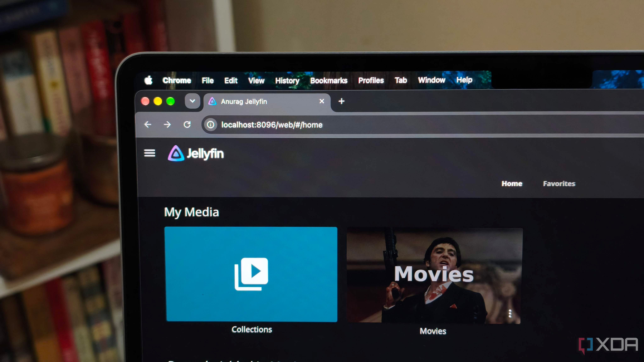Select the Anurag Jellyfin browser tab
Screen dimensions: 644x362
[x=267, y=101]
